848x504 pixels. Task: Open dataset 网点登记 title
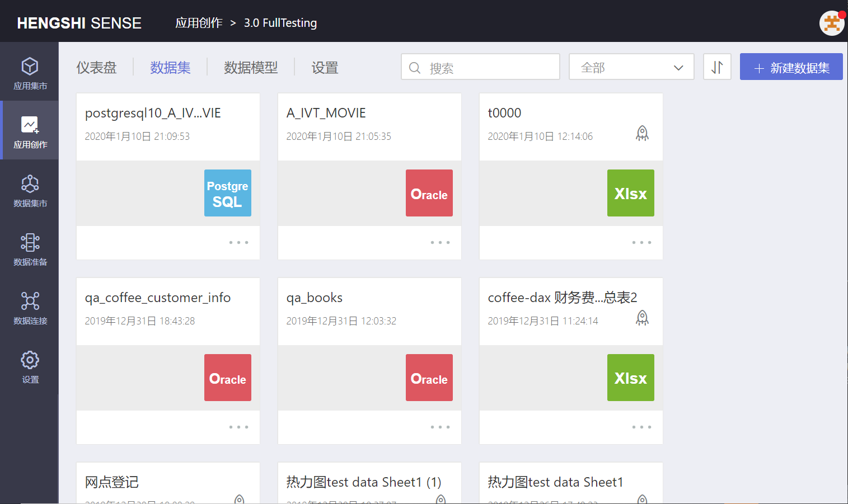(111, 482)
